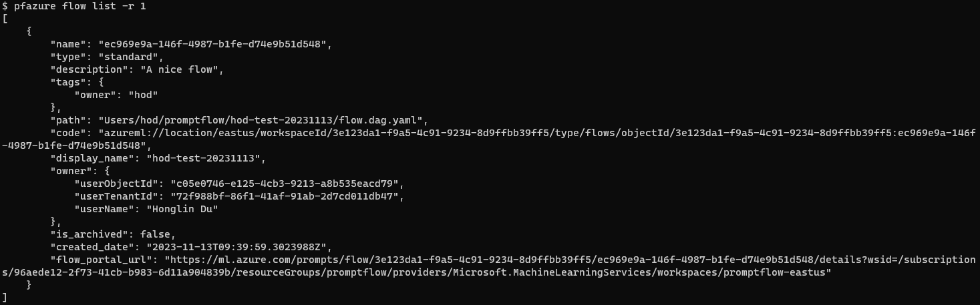Click the "hod" owner tag value
This screenshot has height=305, width=980.
143,95
